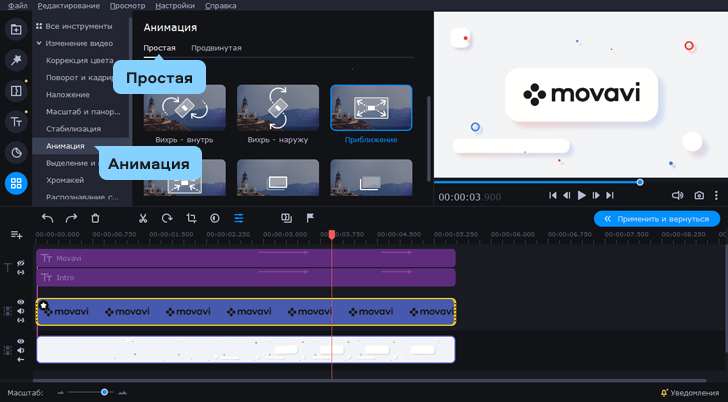Redo the last undone action

pyautogui.click(x=71, y=218)
